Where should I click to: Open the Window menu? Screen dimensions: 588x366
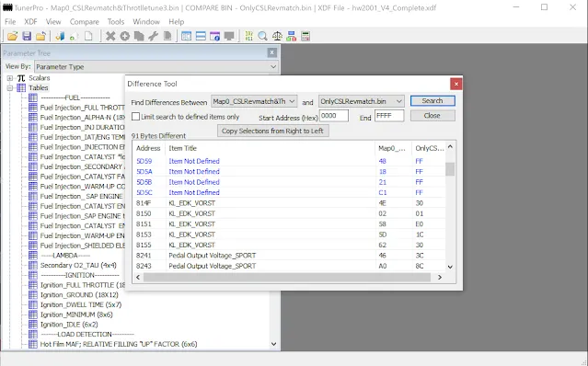coord(146,22)
